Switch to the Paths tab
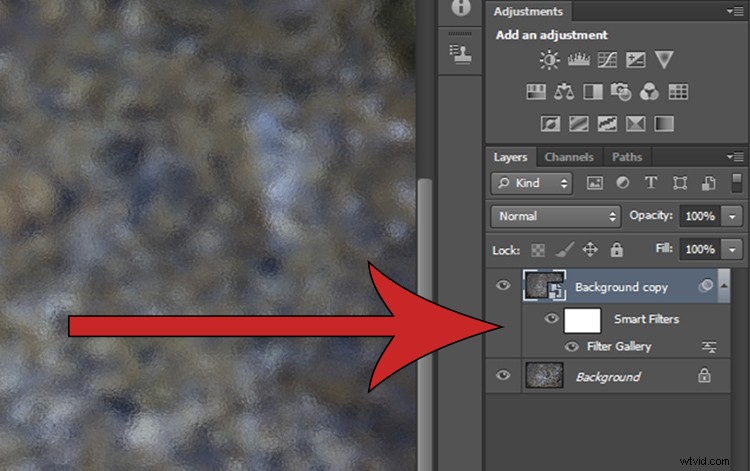750x471 pixels. coord(627,157)
